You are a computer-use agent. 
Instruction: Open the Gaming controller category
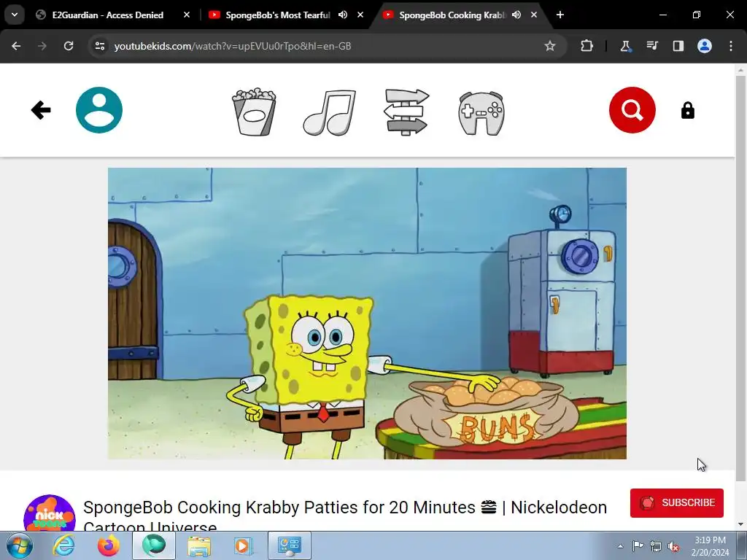481,113
